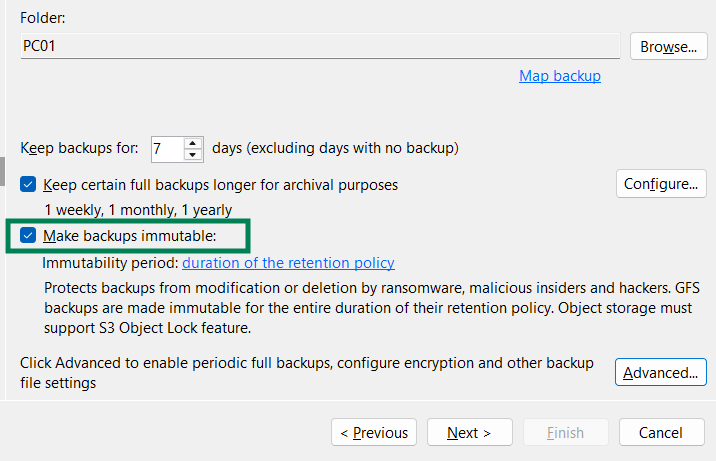Click the 'Folder:' label above the path

41,18
